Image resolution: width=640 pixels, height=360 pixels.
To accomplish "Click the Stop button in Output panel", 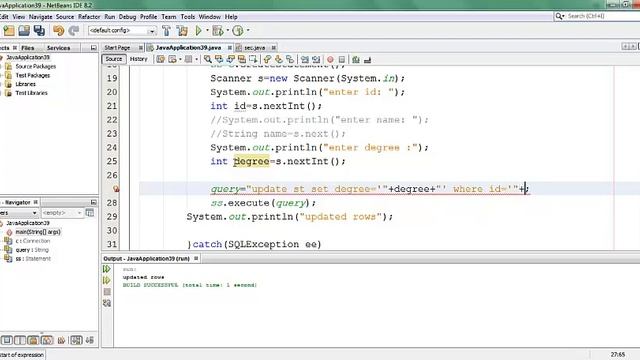I will pyautogui.click(x=107, y=292).
